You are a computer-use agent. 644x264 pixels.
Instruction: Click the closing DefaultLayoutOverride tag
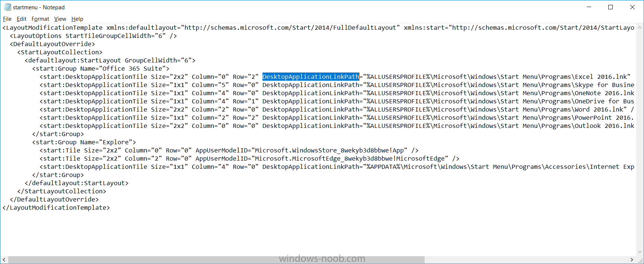click(x=54, y=199)
